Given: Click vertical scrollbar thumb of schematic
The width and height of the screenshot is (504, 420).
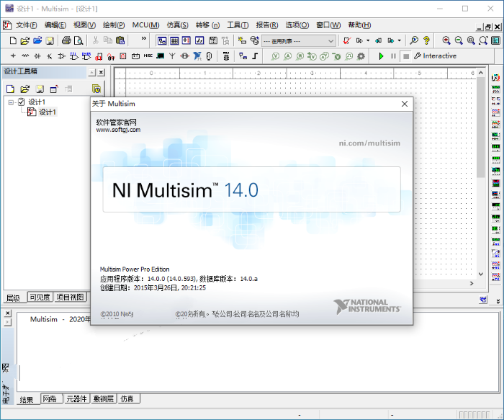Looking at the screenshot, I should [480, 127].
